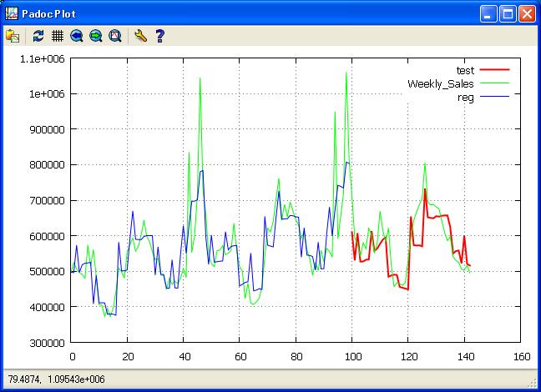Click the replot refresh arrows icon
Screen dimensions: 541x392
click(38, 36)
